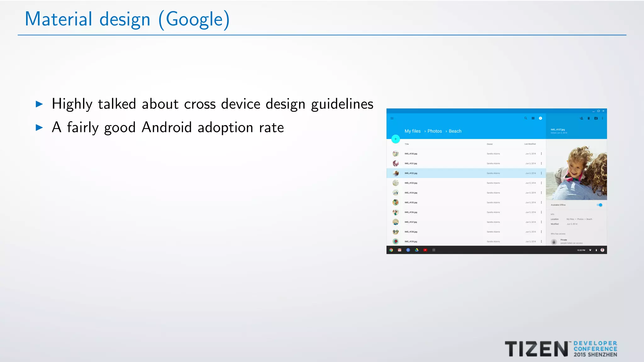Click the add person share icon
Image resolution: width=644 pixels, height=362 pixels.
pyautogui.click(x=581, y=118)
